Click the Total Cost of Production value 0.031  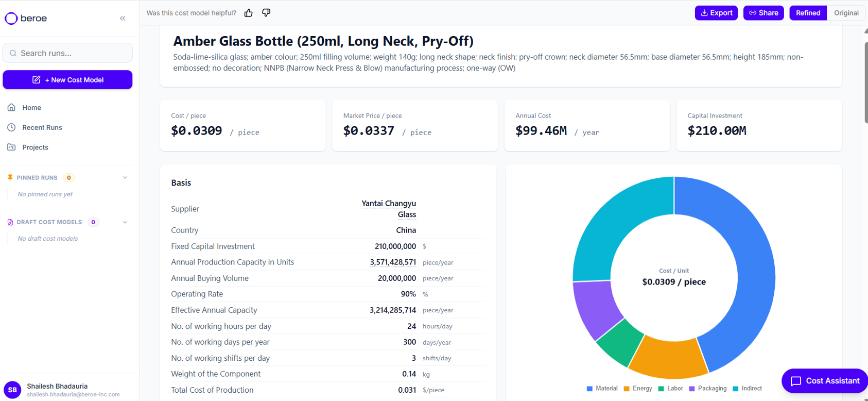click(x=407, y=390)
